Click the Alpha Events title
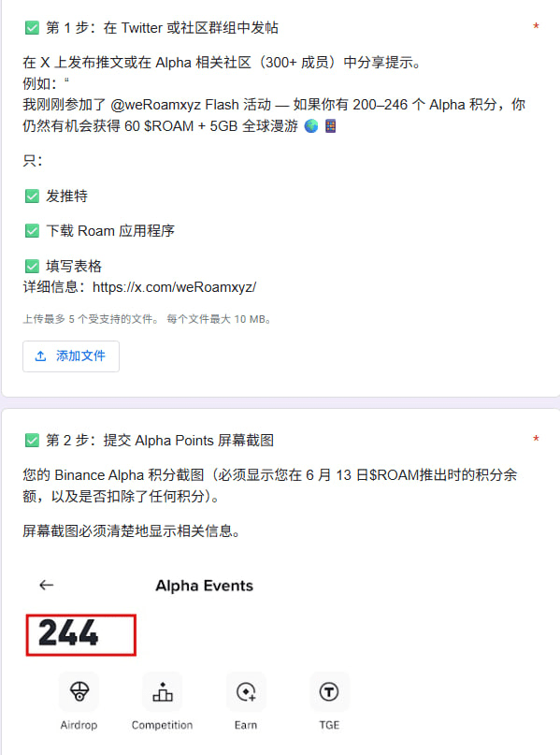This screenshot has height=755, width=560. (x=204, y=586)
